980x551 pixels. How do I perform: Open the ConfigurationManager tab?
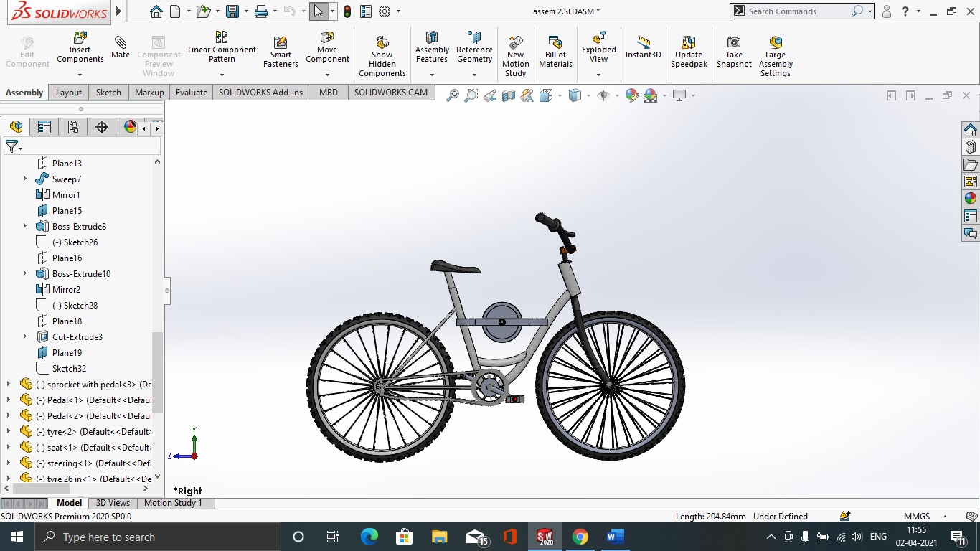point(73,127)
